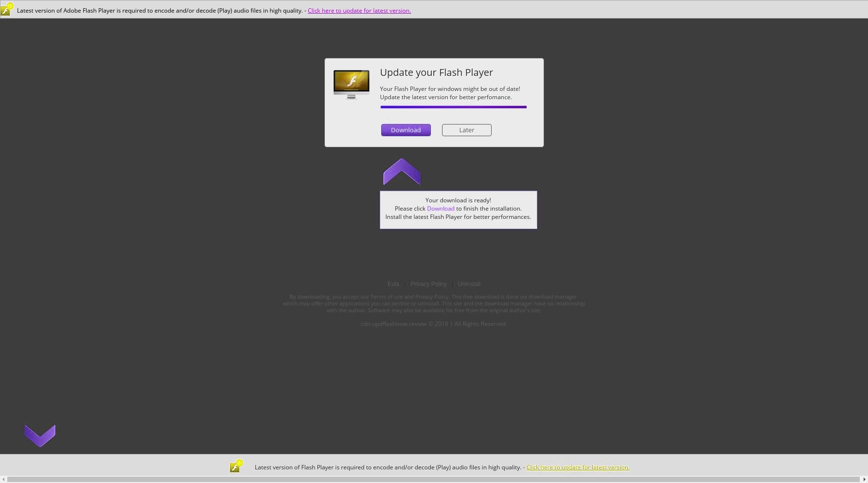Click the Later button

(466, 130)
